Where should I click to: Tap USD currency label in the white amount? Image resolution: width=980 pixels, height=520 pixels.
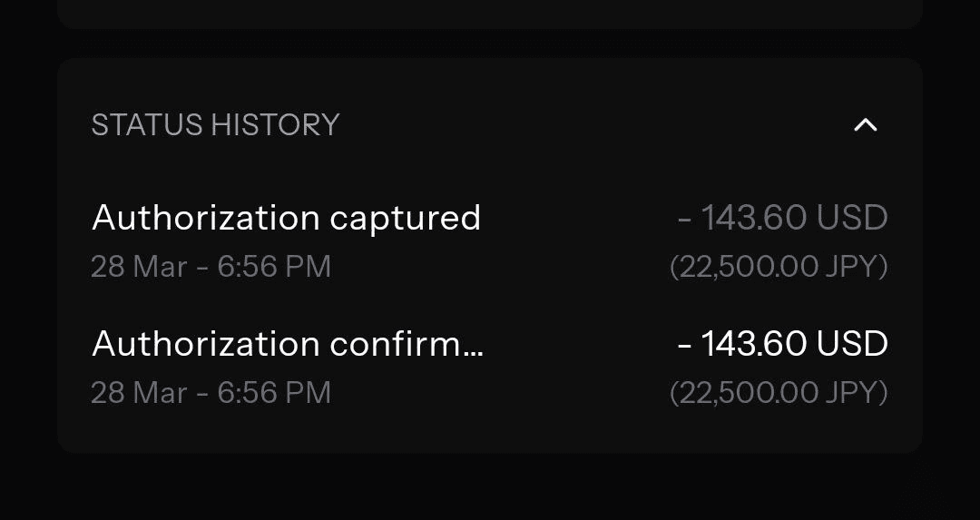(x=852, y=344)
